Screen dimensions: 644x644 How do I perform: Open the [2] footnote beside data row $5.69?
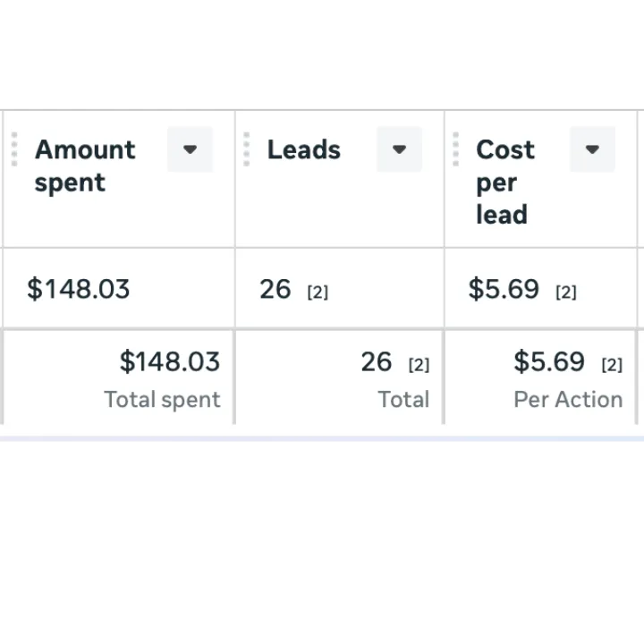pos(565,292)
